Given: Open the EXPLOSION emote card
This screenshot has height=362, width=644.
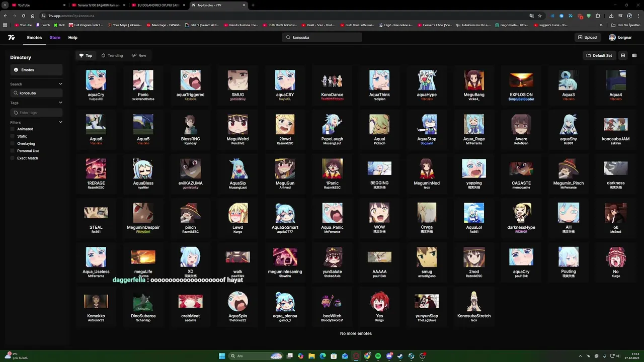Looking at the screenshot, I should pos(521,85).
